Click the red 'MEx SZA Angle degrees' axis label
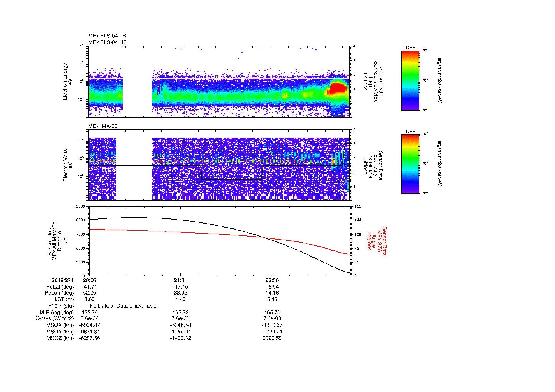This screenshot has height=392, width=555. [x=377, y=241]
